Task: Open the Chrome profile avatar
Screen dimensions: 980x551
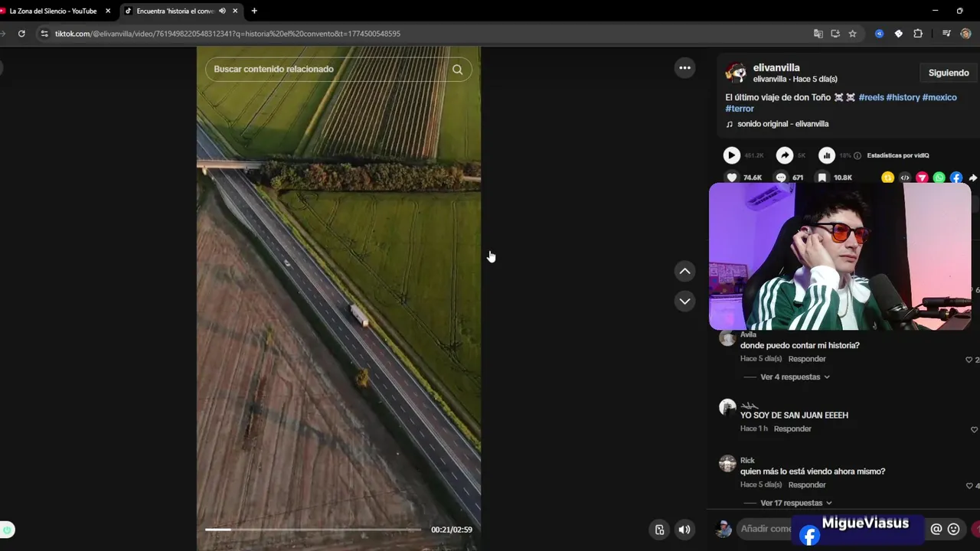Action: [965, 34]
